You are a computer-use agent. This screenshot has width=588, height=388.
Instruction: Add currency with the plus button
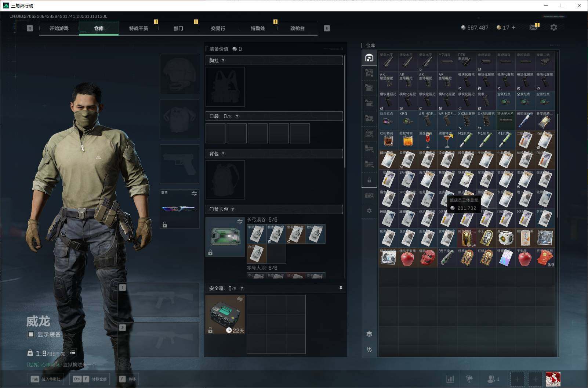[513, 28]
